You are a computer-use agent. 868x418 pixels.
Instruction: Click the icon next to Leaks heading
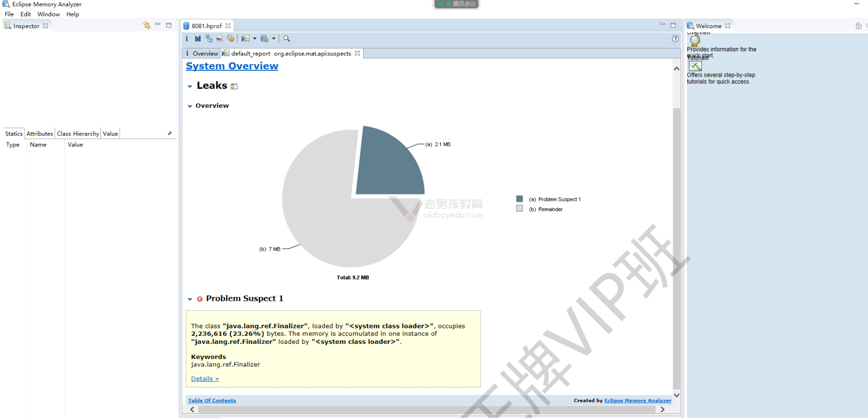coord(234,86)
